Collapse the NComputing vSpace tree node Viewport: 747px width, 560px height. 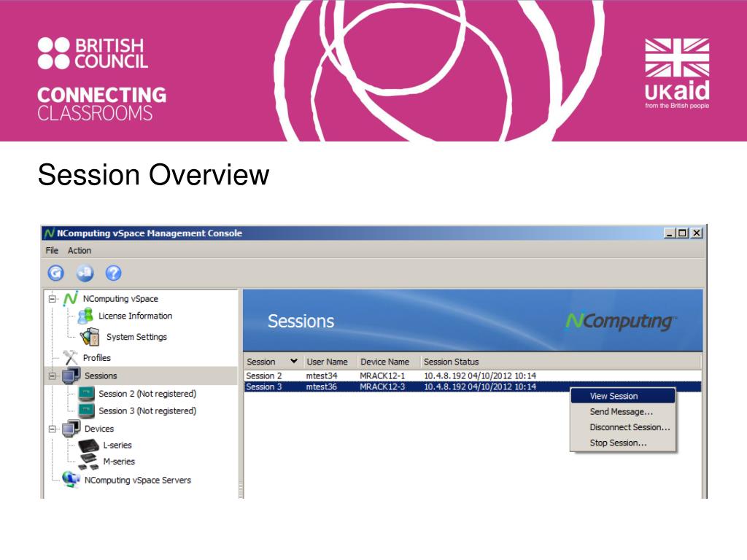point(53,299)
